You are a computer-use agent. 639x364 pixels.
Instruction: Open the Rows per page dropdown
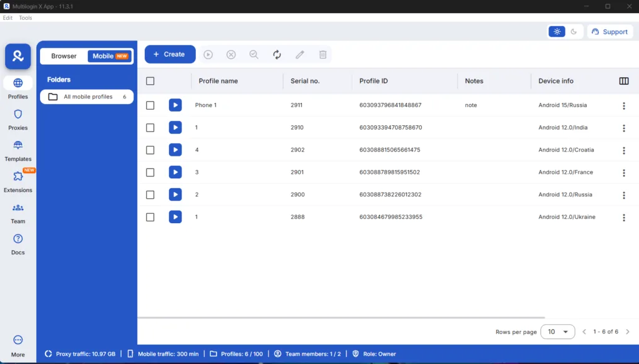557,332
